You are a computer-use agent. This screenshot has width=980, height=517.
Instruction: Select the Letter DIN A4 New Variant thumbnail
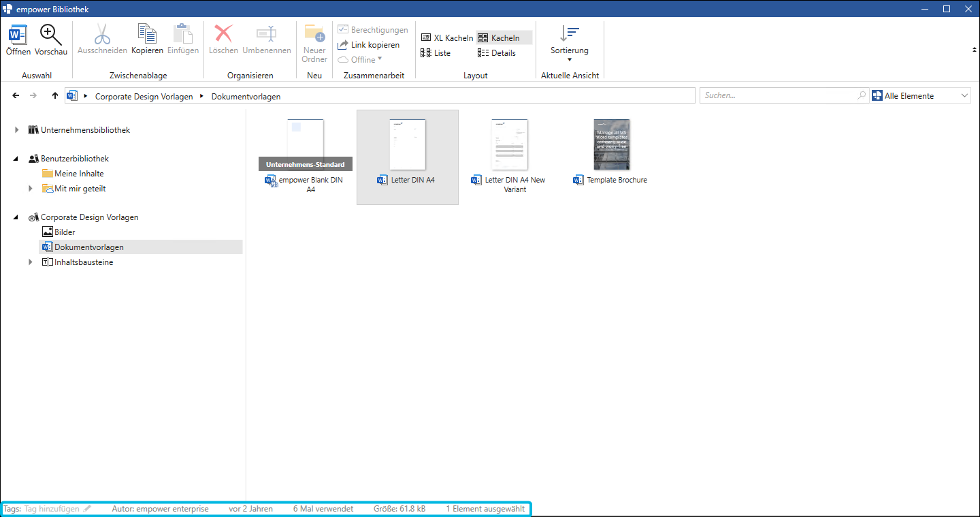pos(510,144)
